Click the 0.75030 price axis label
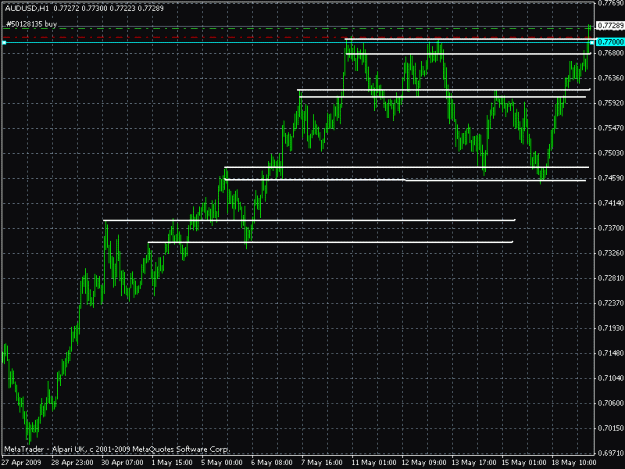Image resolution: width=625 pixels, height=469 pixels. pyautogui.click(x=610, y=153)
